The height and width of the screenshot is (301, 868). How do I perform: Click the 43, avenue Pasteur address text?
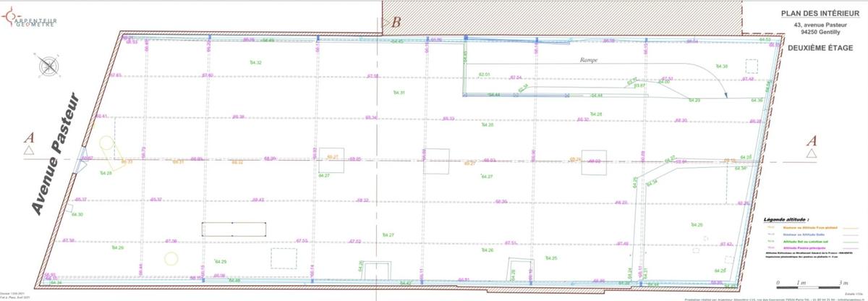click(822, 25)
